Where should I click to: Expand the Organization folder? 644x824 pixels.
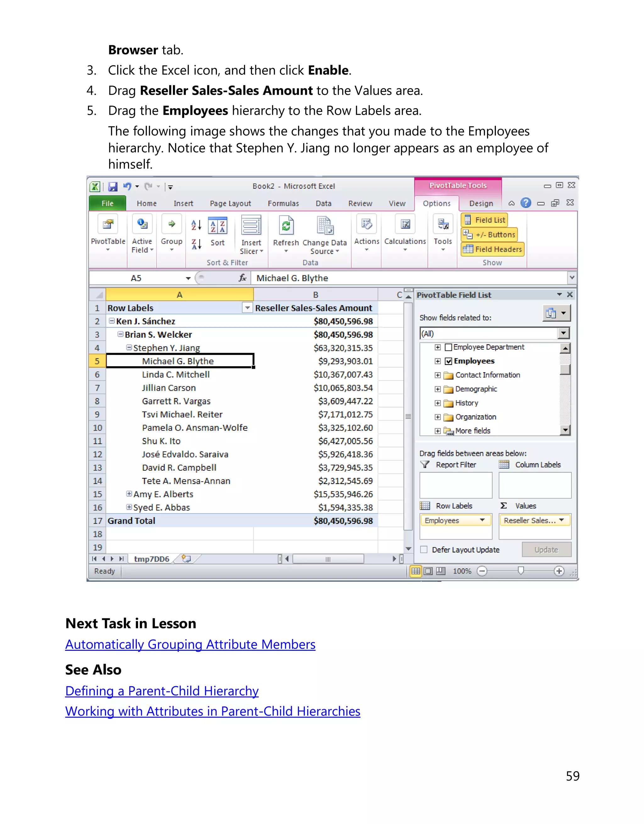[x=438, y=417]
